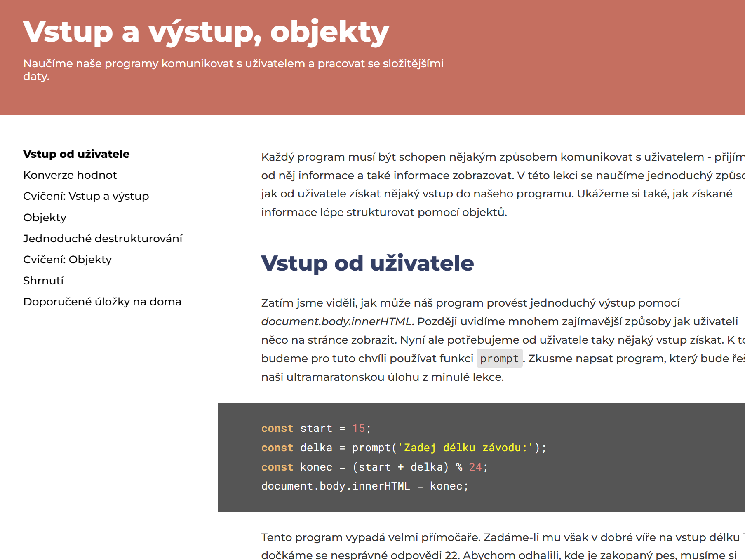Open 'Cvičení: Vstup a výstup' lesson

(x=86, y=196)
